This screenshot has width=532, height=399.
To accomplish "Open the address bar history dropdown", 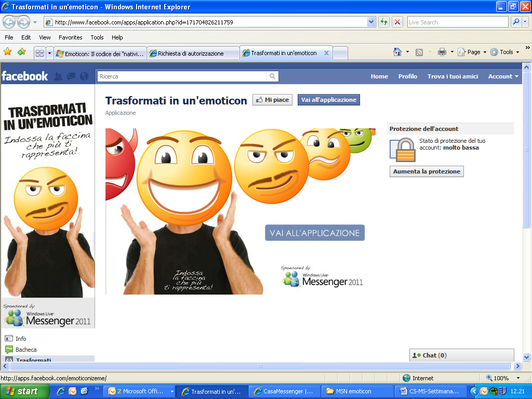I will [x=371, y=22].
